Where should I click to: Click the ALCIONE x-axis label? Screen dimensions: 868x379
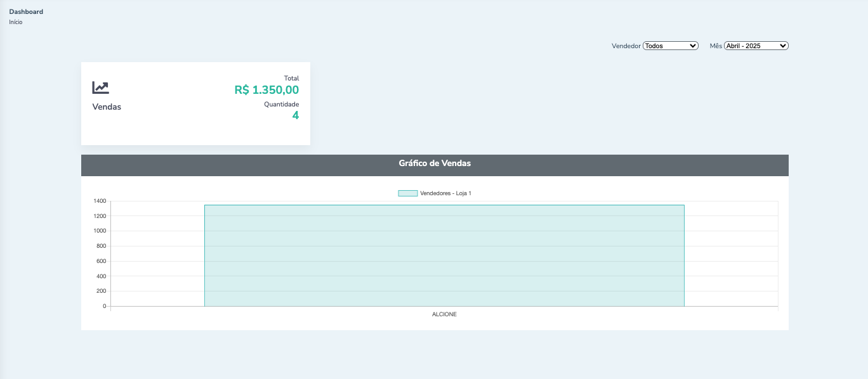[444, 314]
